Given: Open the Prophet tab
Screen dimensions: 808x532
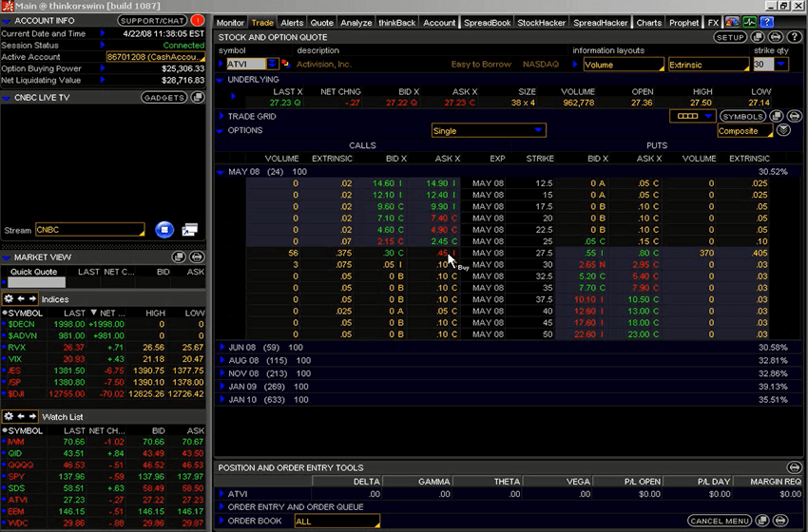Looking at the screenshot, I should tap(683, 23).
